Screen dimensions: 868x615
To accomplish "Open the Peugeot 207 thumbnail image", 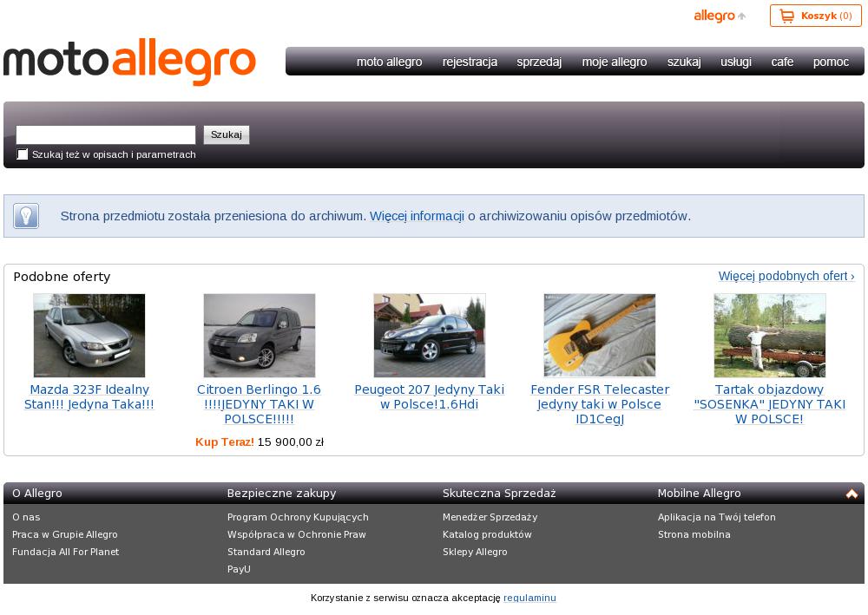I will point(430,336).
